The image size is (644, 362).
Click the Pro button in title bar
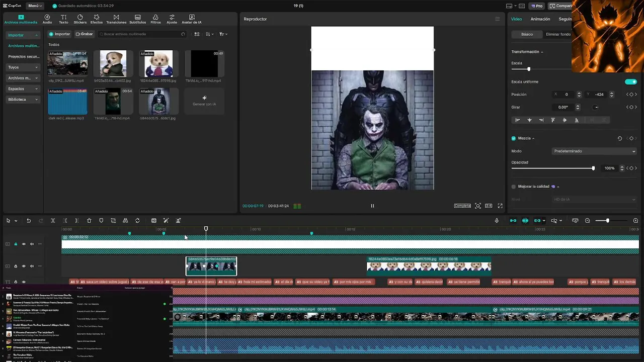536,6
